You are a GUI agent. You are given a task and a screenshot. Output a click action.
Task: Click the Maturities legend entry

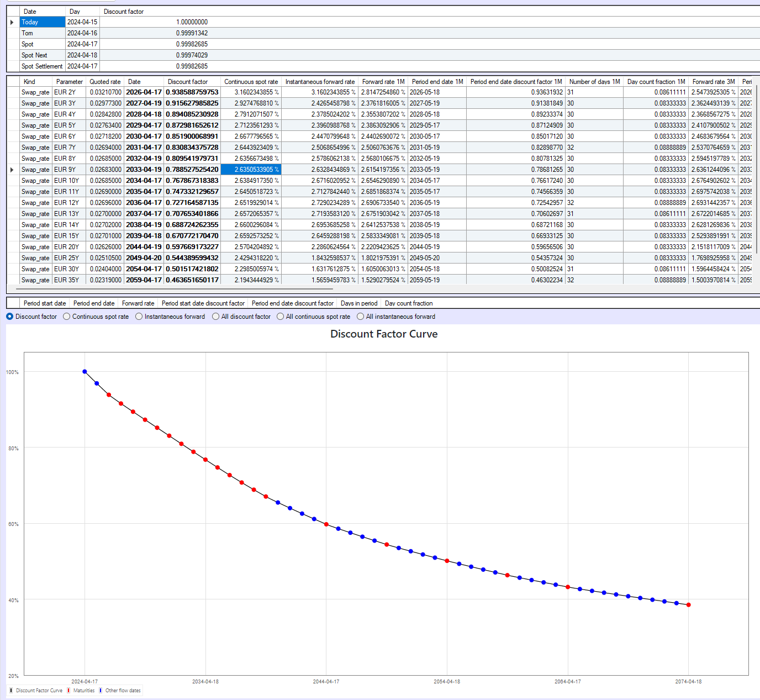point(81,691)
